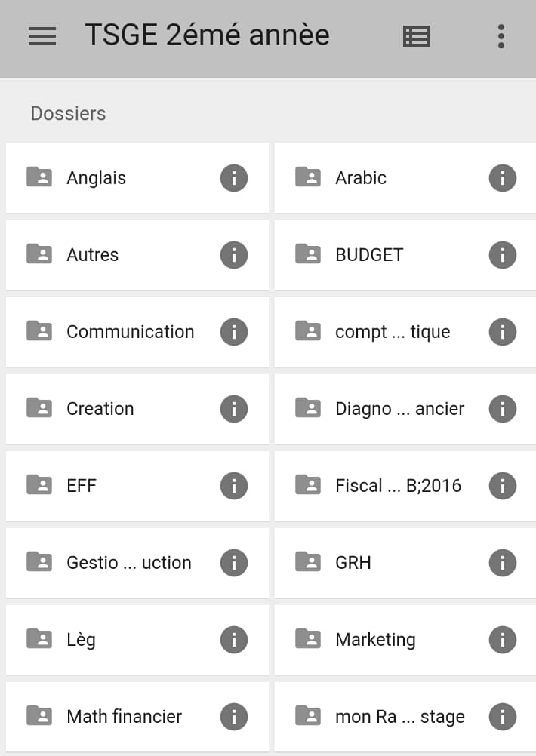Open the Lèg folder
The image size is (536, 756).
coord(137,639)
